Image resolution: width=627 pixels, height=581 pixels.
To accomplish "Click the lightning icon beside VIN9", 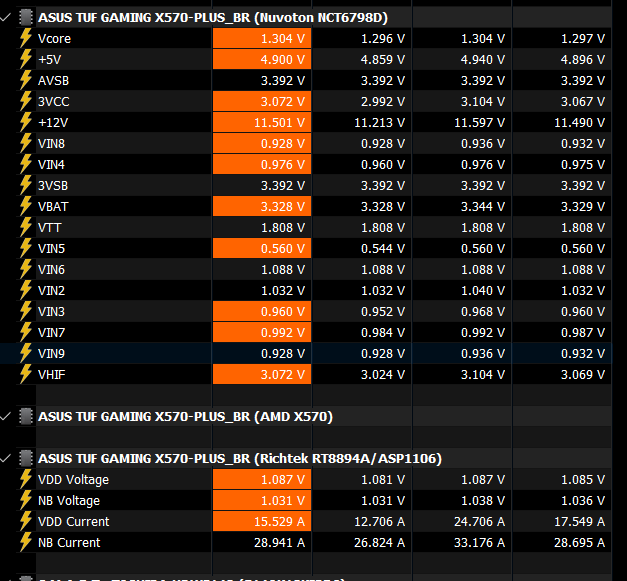I will tap(26, 353).
